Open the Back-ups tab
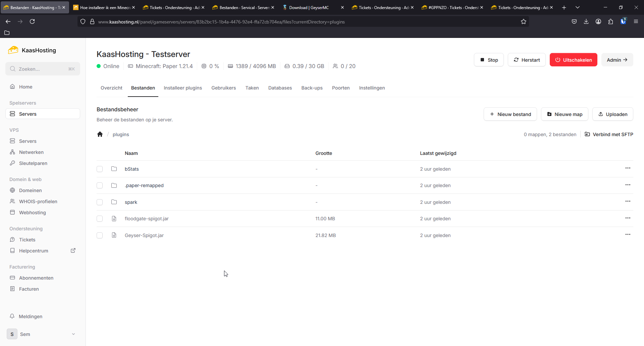The height and width of the screenshot is (346, 644). tap(312, 88)
